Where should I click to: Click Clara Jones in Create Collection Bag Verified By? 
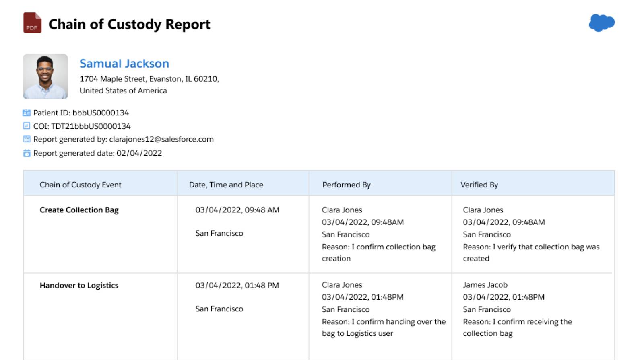coord(483,210)
